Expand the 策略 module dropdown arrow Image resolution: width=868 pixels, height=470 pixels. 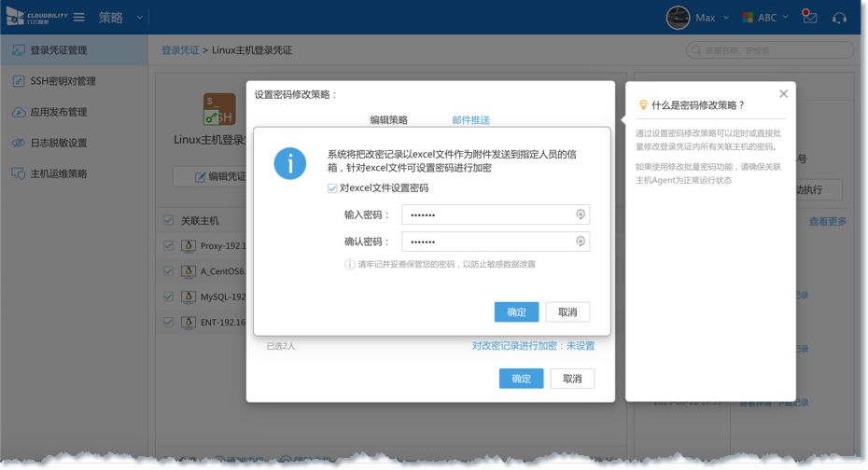[139, 18]
